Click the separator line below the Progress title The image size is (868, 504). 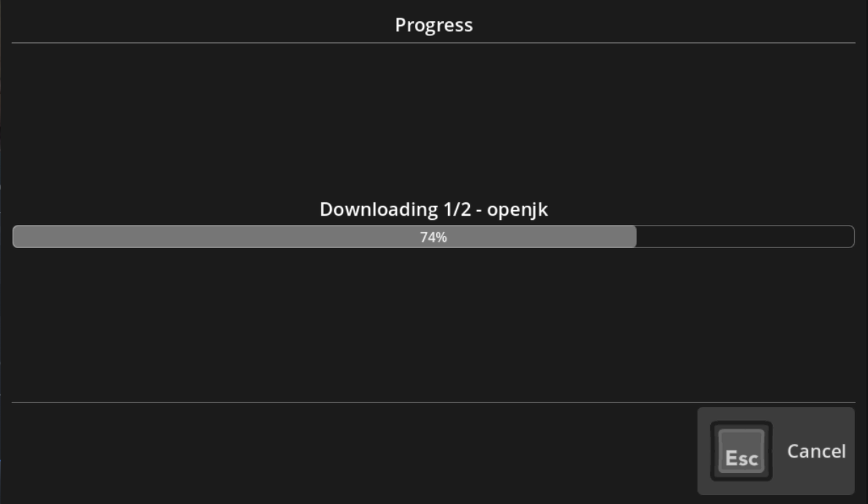pos(433,43)
